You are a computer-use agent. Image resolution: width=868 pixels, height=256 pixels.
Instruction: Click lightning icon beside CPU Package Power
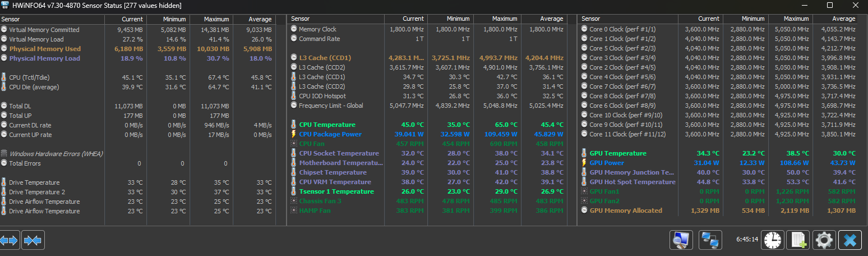click(294, 134)
